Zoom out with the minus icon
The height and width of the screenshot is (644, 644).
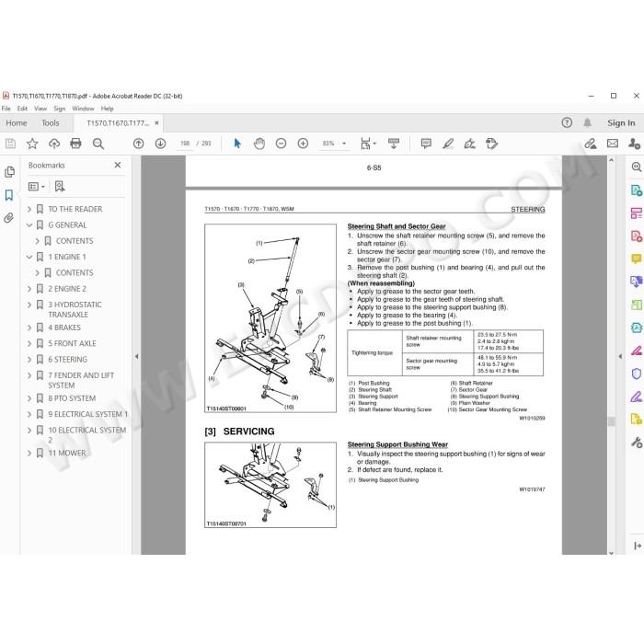coord(281,144)
